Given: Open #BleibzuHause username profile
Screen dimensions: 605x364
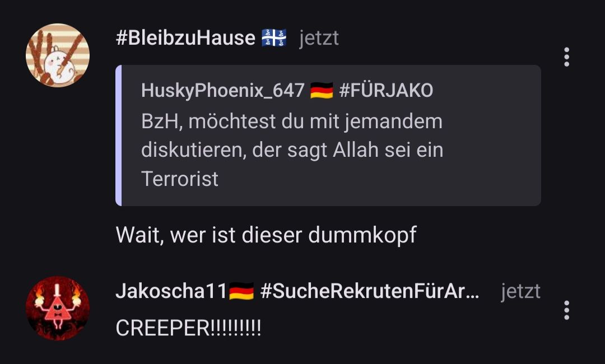Looking at the screenshot, I should coord(185,38).
